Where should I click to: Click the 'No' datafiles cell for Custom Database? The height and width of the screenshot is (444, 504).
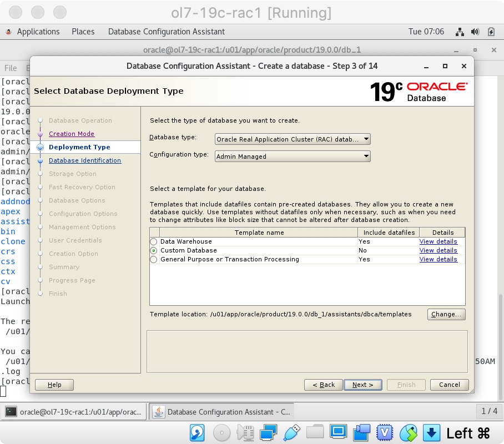(389, 250)
